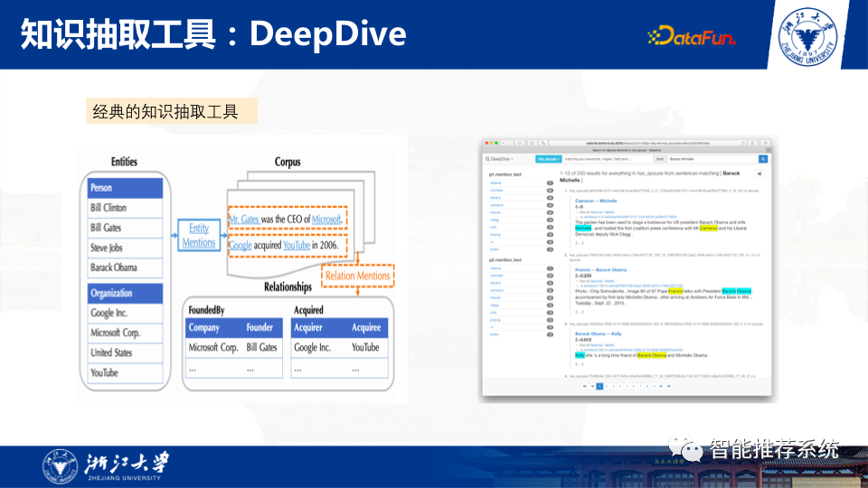The image size is (868, 488).
Task: Open the DeepDive dropdown in app navbar
Action: point(499,159)
